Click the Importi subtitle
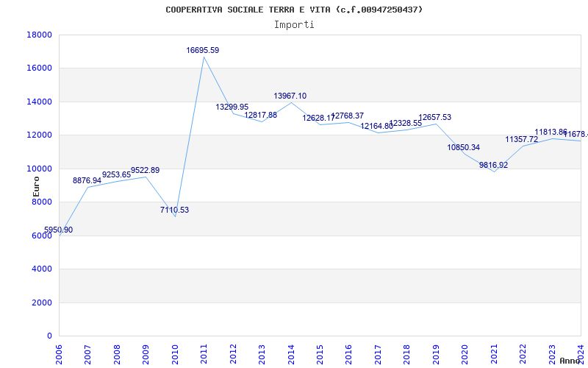 [294, 25]
